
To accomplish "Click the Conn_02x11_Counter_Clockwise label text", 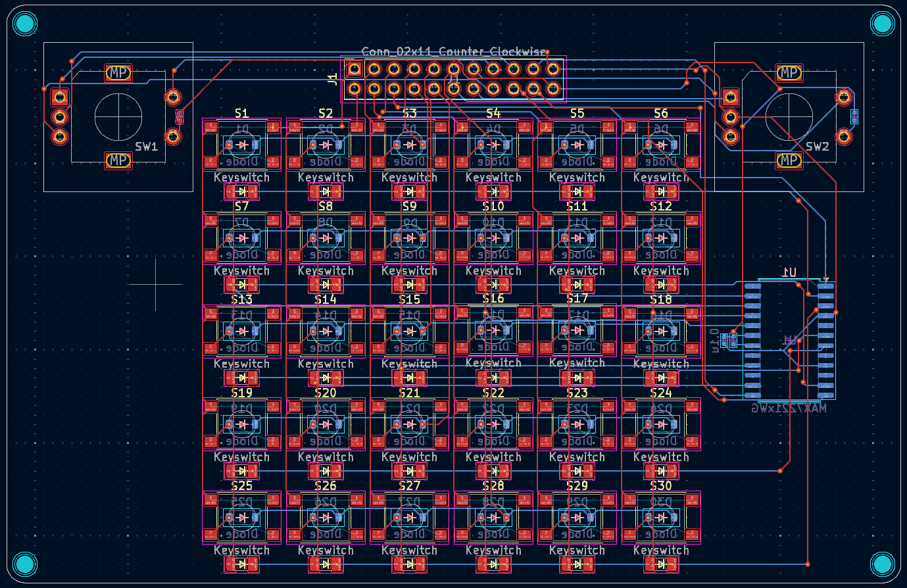I will [x=455, y=50].
